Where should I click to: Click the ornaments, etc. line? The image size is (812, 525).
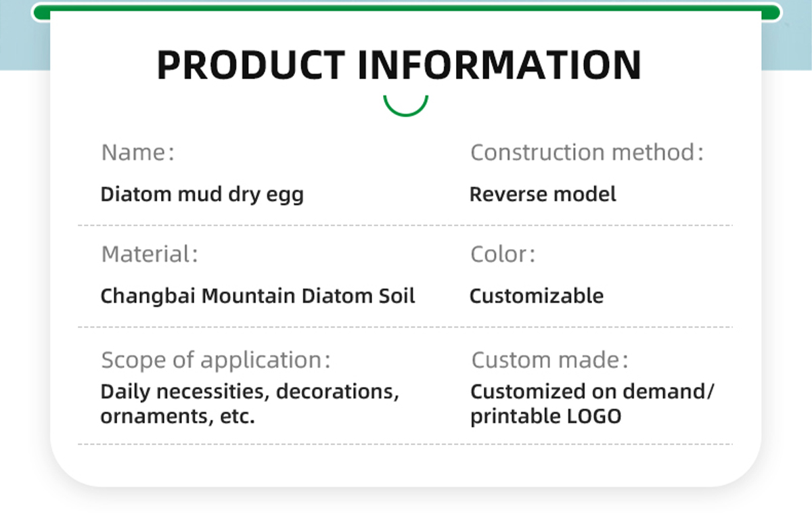pyautogui.click(x=177, y=417)
